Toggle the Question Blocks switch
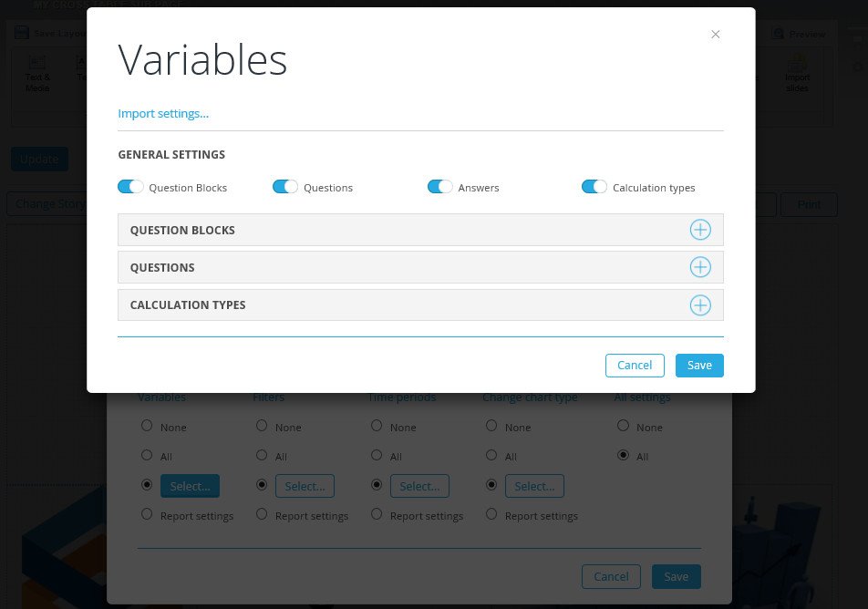 (130, 187)
